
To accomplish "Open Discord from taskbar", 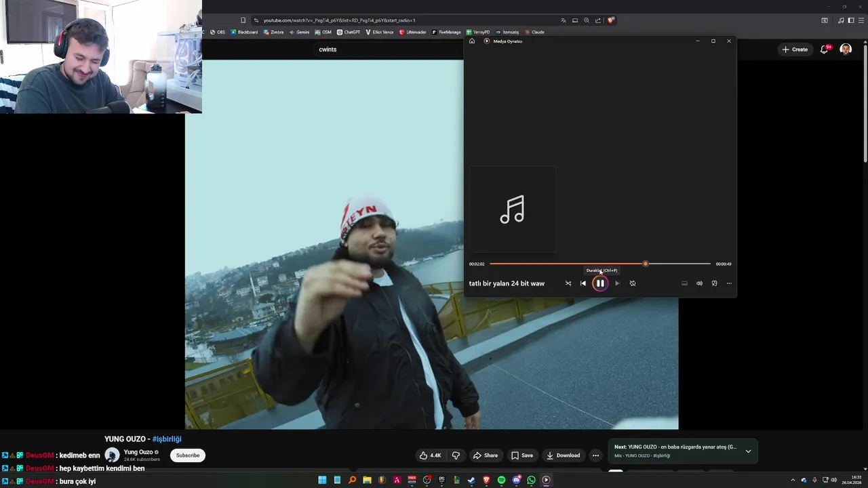I will point(516,480).
